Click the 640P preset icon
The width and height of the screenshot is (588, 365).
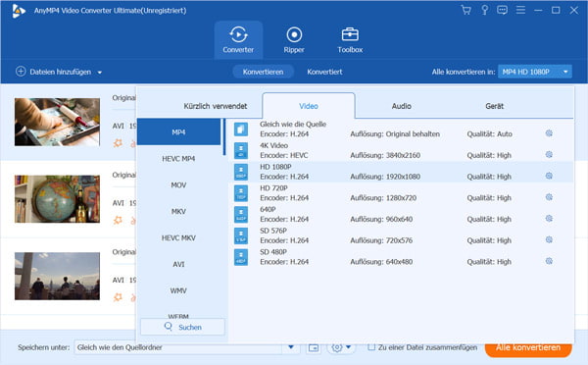[241, 215]
